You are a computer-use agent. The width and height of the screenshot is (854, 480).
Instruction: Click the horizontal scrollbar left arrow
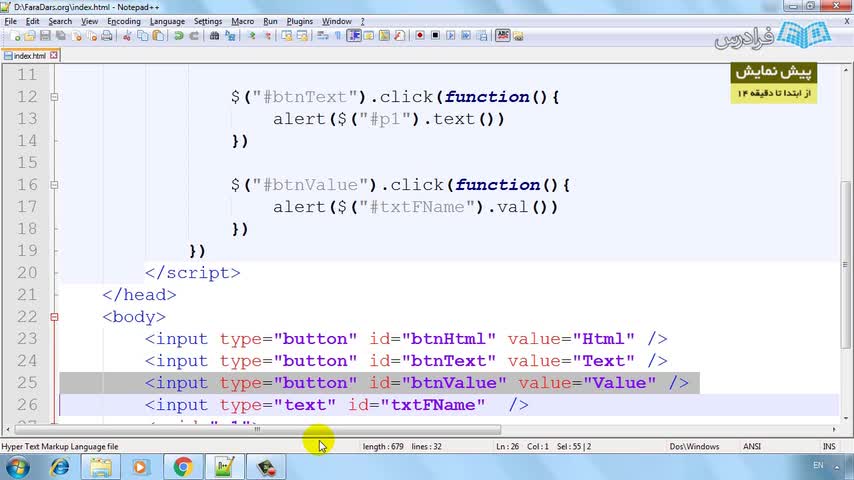tap(8, 430)
